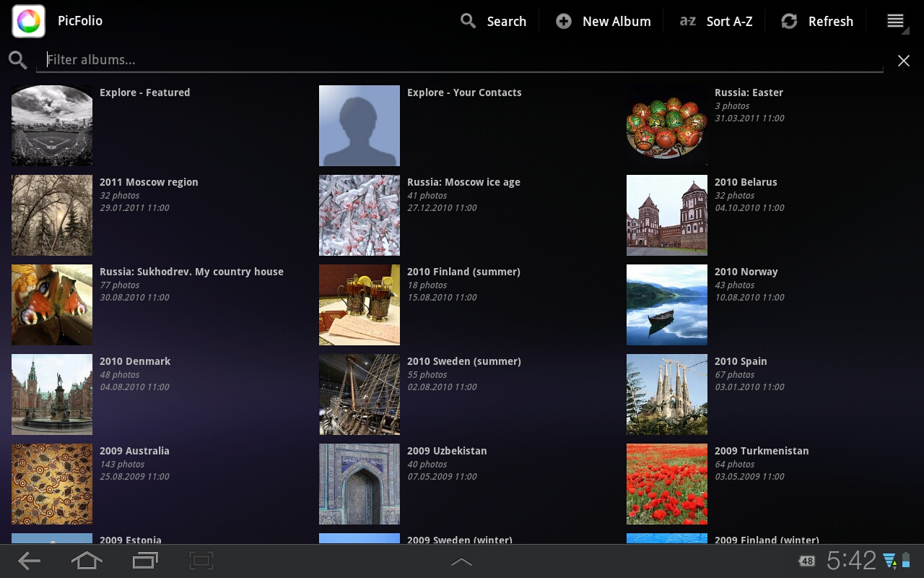
Task: Click the date 07.05.2009 11:00
Action: click(442, 477)
